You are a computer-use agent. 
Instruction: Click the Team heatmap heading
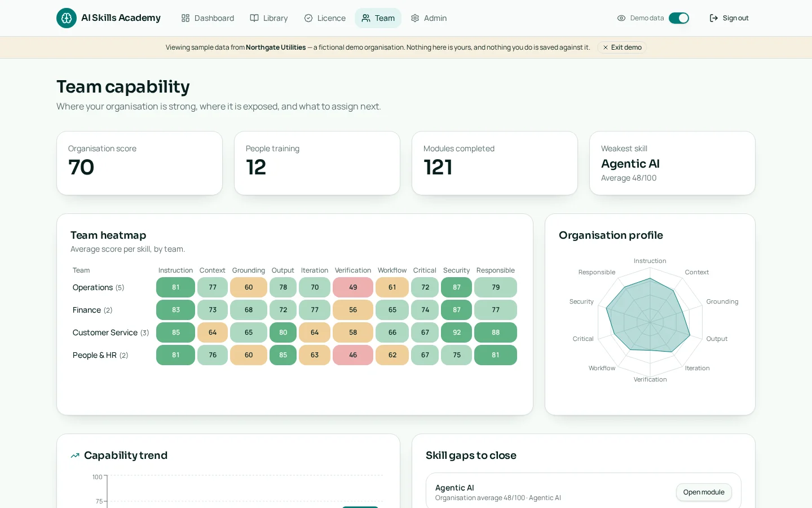click(108, 235)
